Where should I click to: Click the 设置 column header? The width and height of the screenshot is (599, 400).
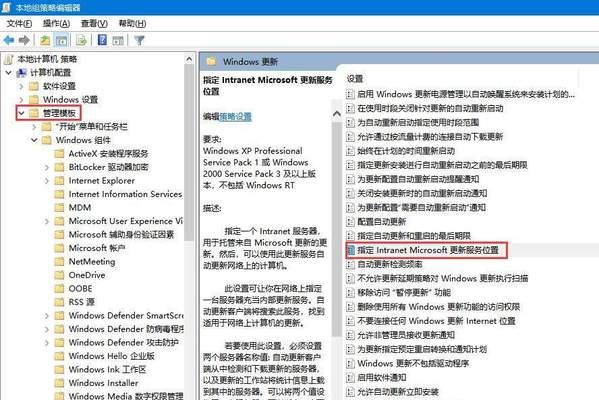pos(355,79)
